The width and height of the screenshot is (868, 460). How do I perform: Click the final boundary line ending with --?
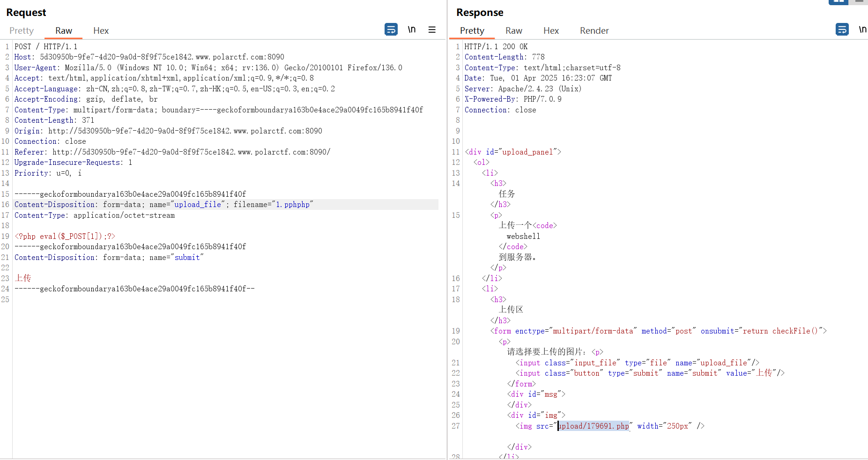pyautogui.click(x=134, y=289)
